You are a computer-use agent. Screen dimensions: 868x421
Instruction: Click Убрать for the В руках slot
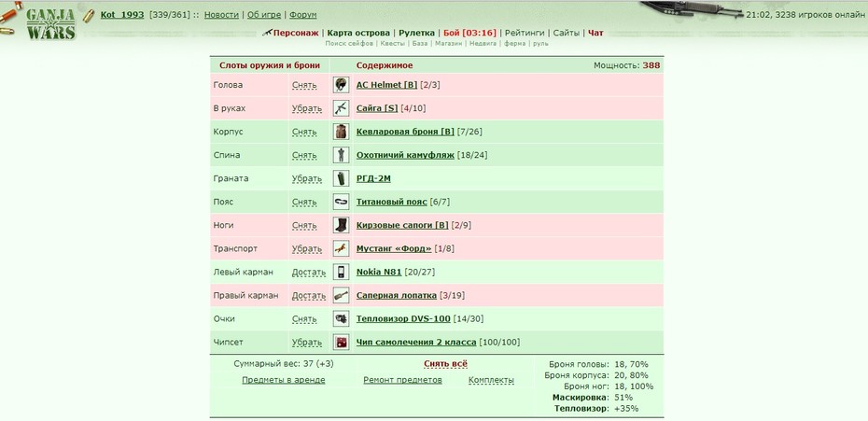coord(307,108)
